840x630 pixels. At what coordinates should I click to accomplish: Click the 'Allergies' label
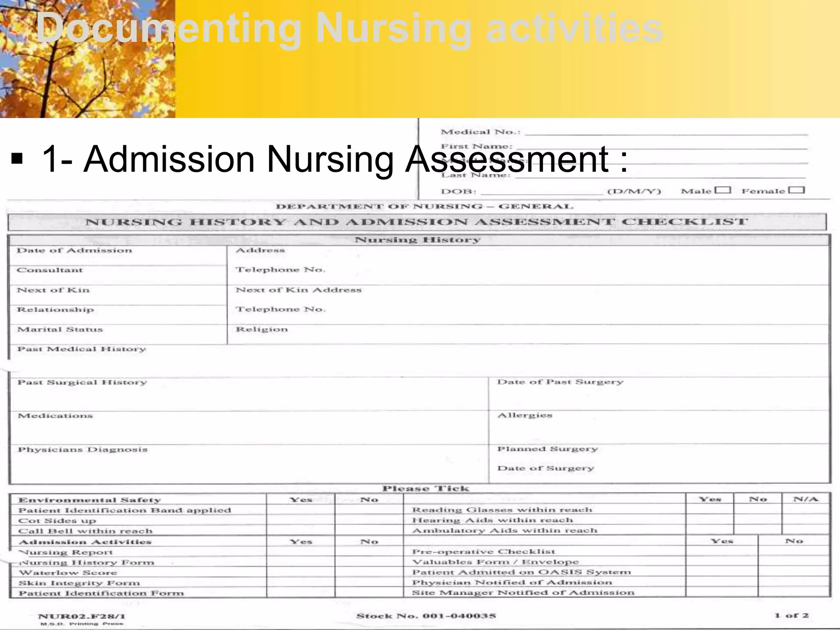point(525,415)
